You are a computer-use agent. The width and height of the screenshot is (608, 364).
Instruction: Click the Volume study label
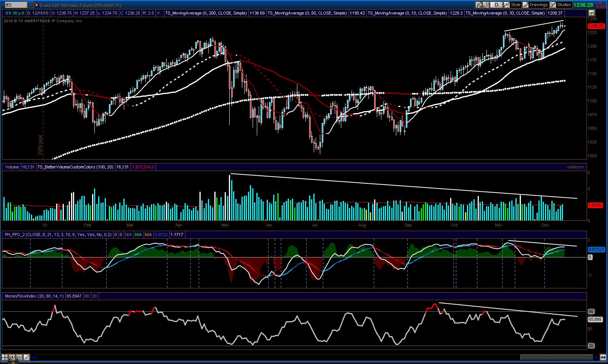click(12, 167)
